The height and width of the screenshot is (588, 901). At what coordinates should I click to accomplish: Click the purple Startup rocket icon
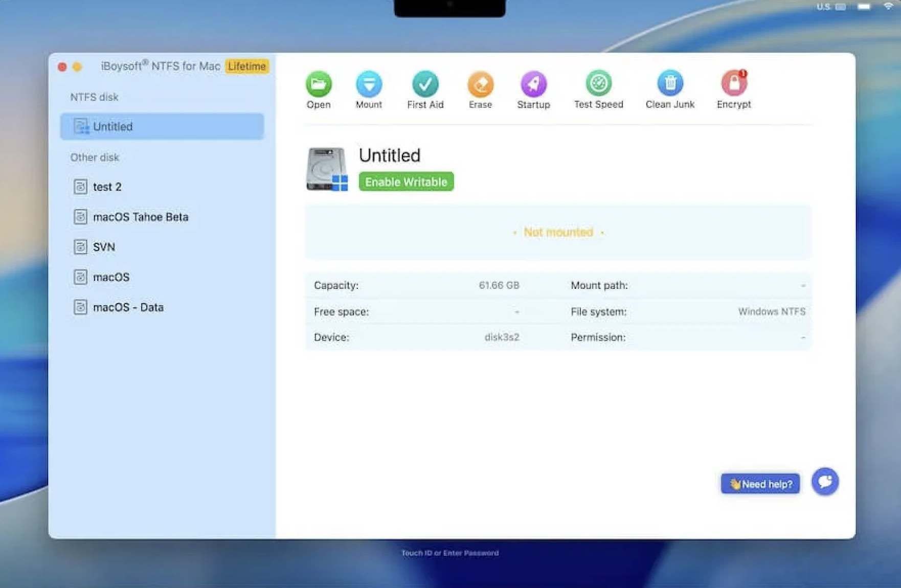[x=533, y=84]
